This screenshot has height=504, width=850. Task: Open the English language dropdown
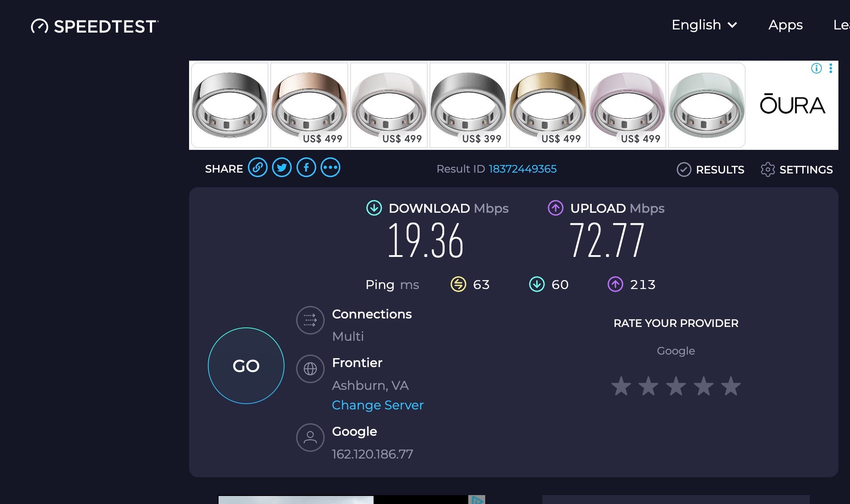[704, 25]
